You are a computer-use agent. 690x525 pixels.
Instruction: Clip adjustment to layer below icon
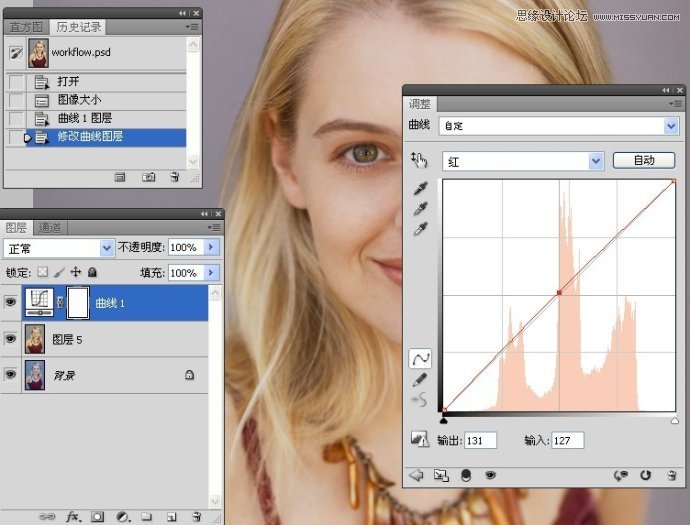[x=466, y=475]
